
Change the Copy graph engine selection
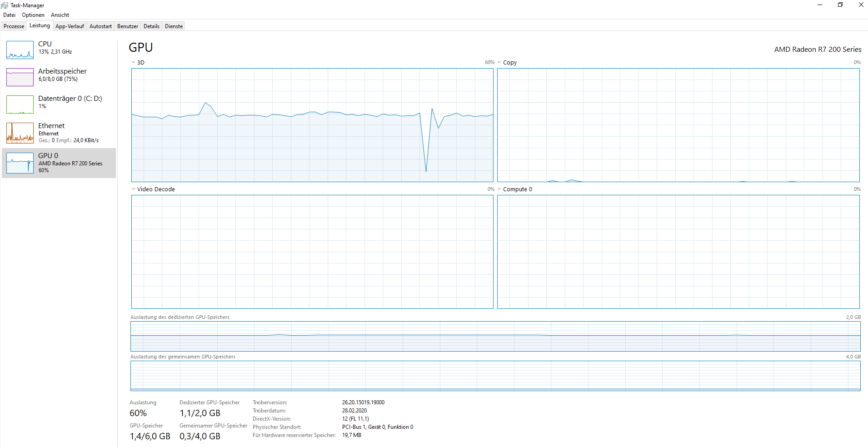point(500,62)
